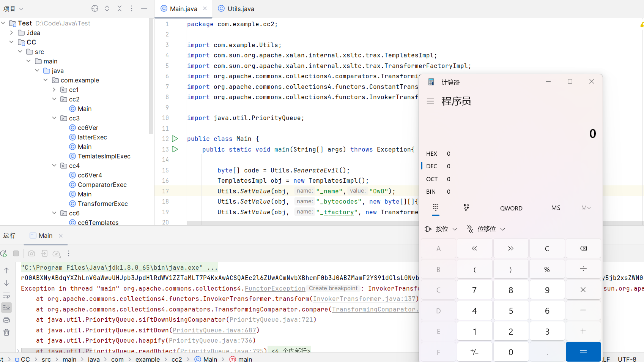Viewport: 644px width, 362px height.
Task: Click the camera dump threads icon
Action: (x=31, y=253)
